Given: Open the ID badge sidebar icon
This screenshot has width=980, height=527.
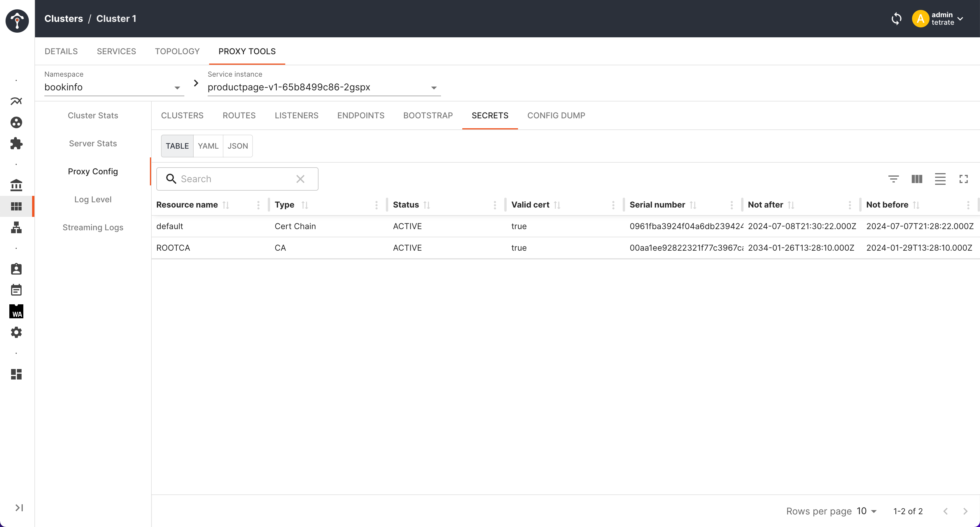Looking at the screenshot, I should (16, 269).
